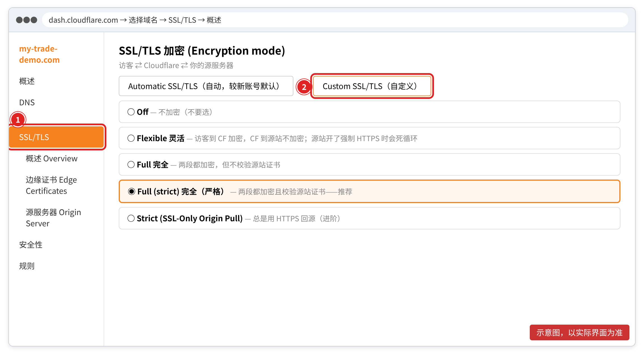
Task: Click the address bar with dash.cloudflare.com
Action: point(335,20)
